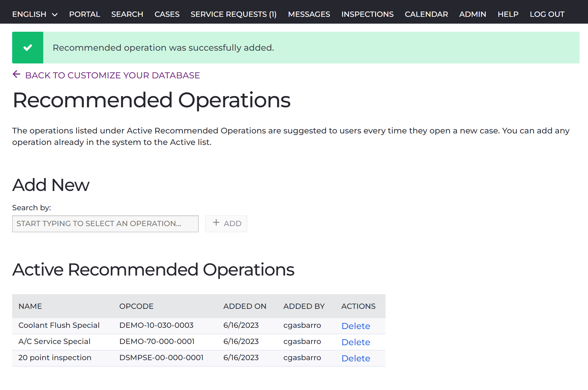Open the Help page

[508, 14]
